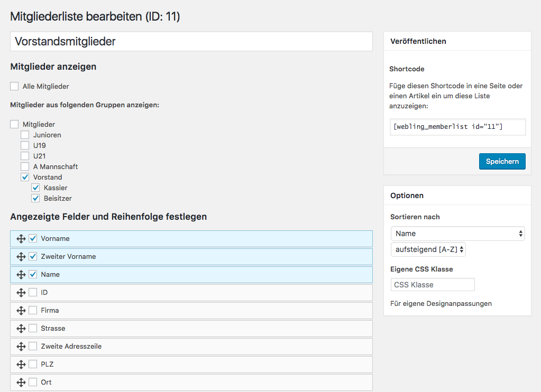Click the move handle beside Strasse
This screenshot has height=392, width=541.
pos(21,329)
